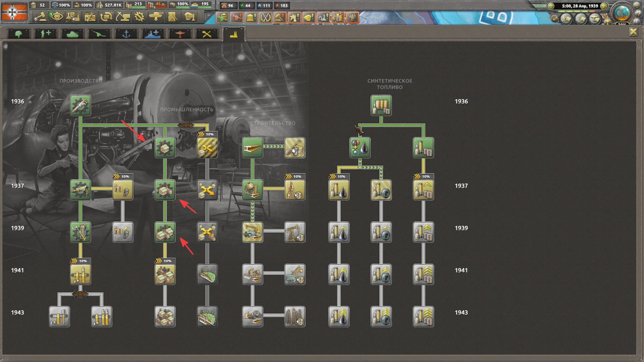This screenshot has height=362, width=644.
Task: Switch to the Air plane research tab
Action: (x=180, y=34)
